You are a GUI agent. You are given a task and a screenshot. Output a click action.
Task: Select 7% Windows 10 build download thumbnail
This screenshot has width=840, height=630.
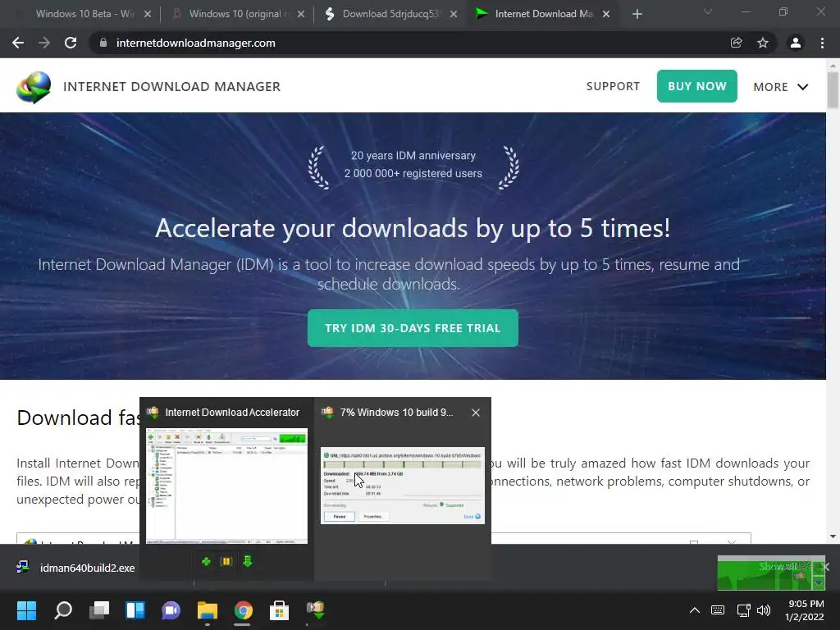402,486
